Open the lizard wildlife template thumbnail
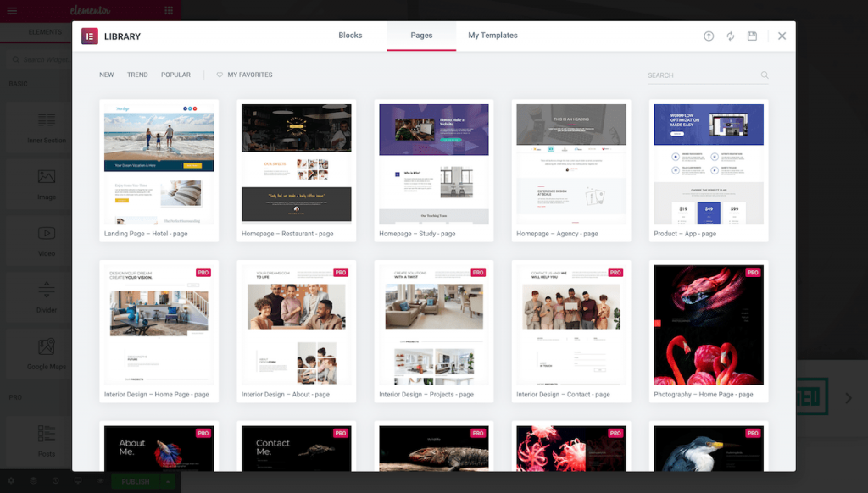868x493 pixels. (433, 448)
